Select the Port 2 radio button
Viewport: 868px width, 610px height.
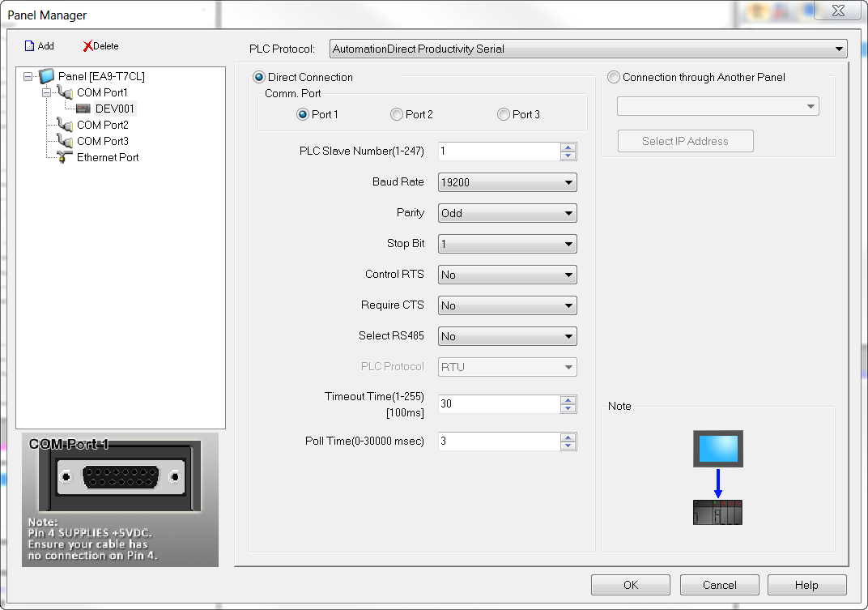pyautogui.click(x=397, y=114)
